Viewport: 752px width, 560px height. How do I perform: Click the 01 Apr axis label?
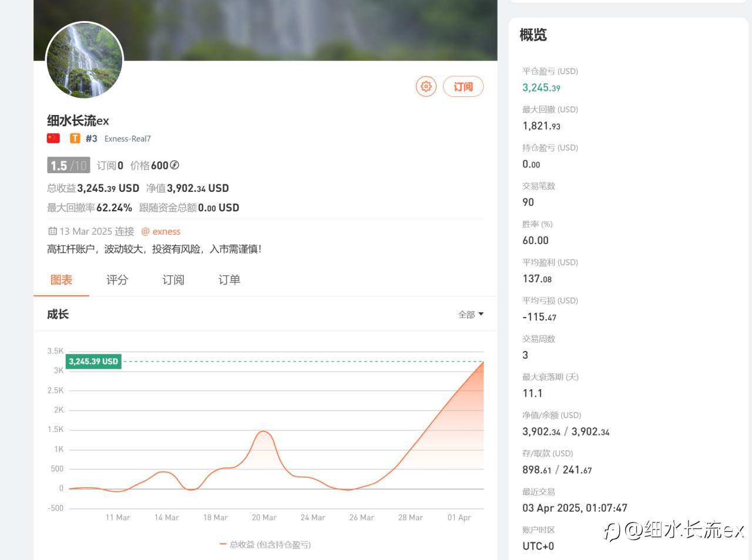[x=459, y=517]
